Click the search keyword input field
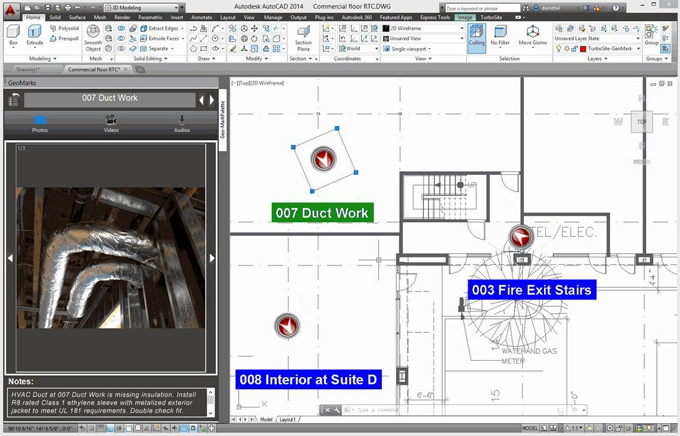This screenshot has height=436, width=680. (x=482, y=8)
